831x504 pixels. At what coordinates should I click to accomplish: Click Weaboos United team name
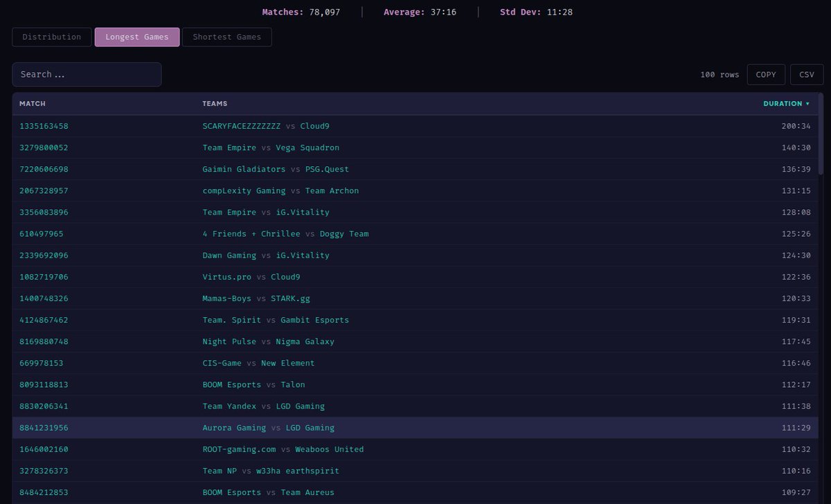pos(330,449)
